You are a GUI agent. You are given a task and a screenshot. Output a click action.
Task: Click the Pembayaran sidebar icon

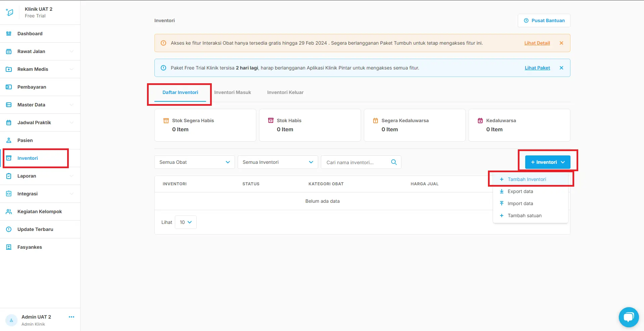pyautogui.click(x=9, y=87)
